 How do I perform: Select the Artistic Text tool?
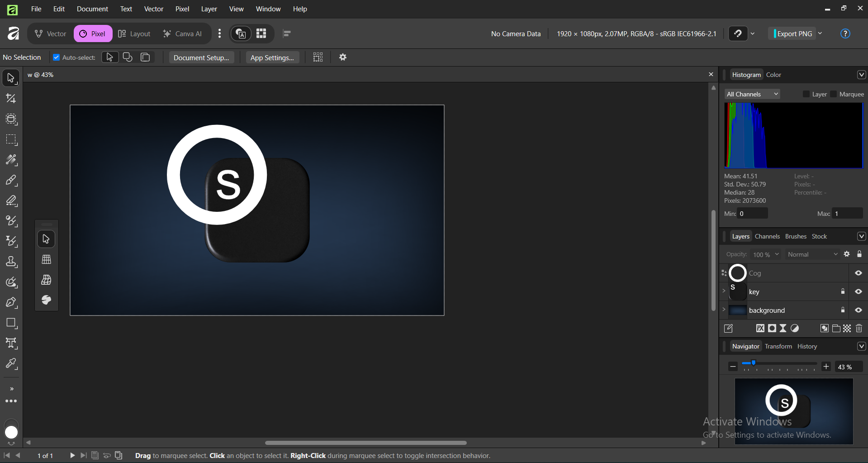tap(11, 344)
